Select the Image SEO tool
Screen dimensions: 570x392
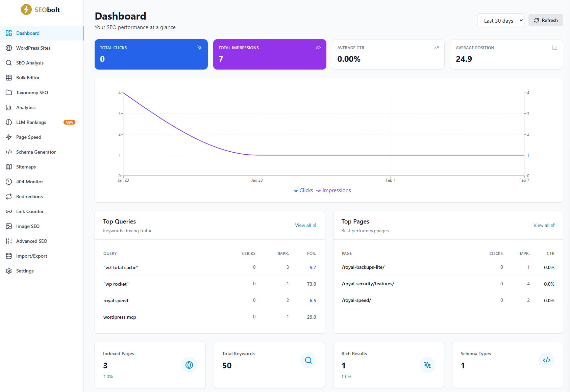[x=27, y=226]
